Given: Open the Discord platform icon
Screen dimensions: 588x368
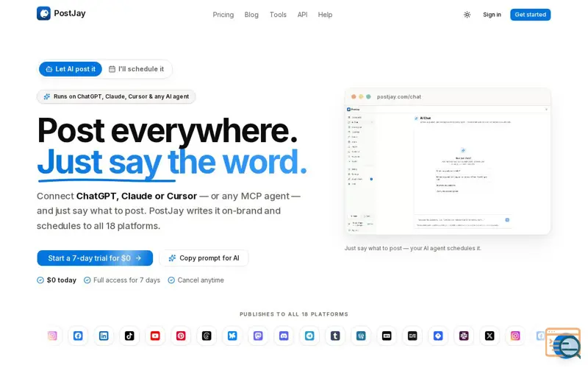Looking at the screenshot, I should [x=284, y=336].
